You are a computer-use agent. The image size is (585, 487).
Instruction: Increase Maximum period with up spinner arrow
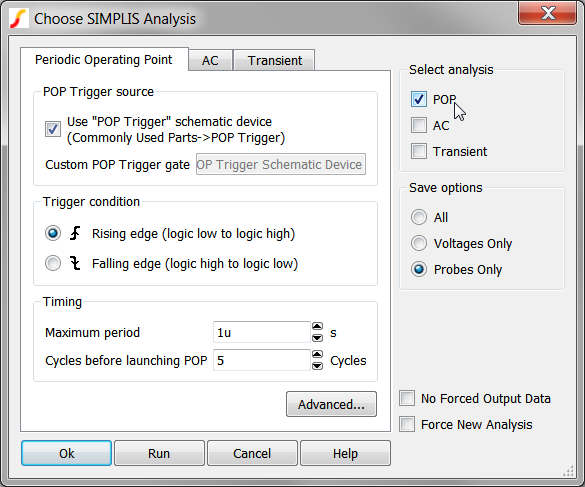pyautogui.click(x=317, y=327)
